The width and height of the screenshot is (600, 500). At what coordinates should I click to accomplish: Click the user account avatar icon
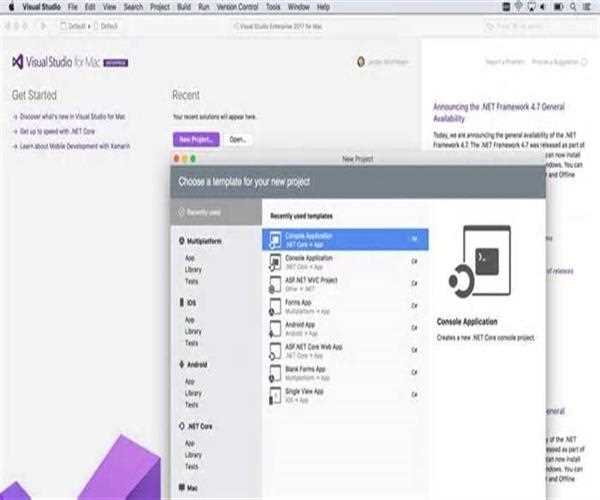coord(361,61)
